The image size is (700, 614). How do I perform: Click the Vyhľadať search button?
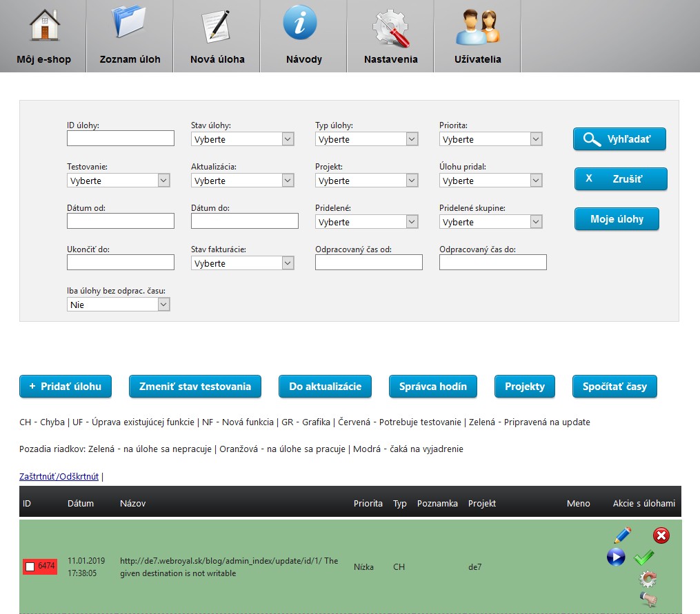(x=619, y=139)
